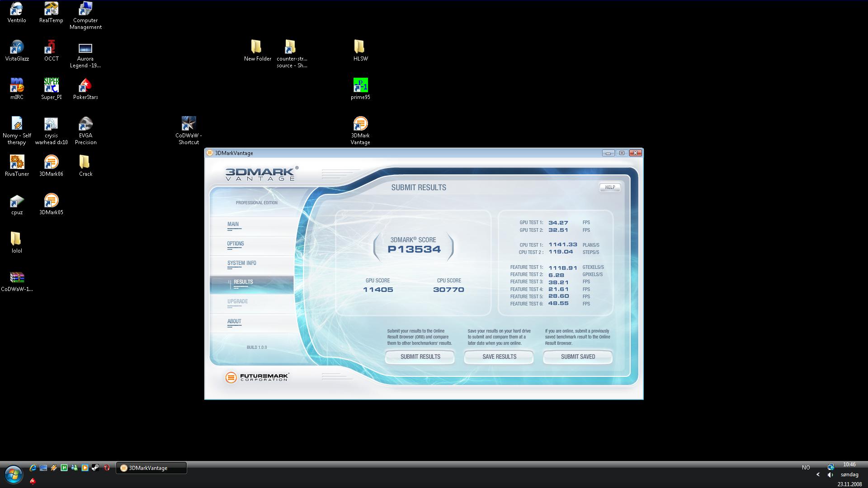Screen dimensions: 868x488
Task: Minimize the 3DMarkVantage window
Action: click(608, 153)
